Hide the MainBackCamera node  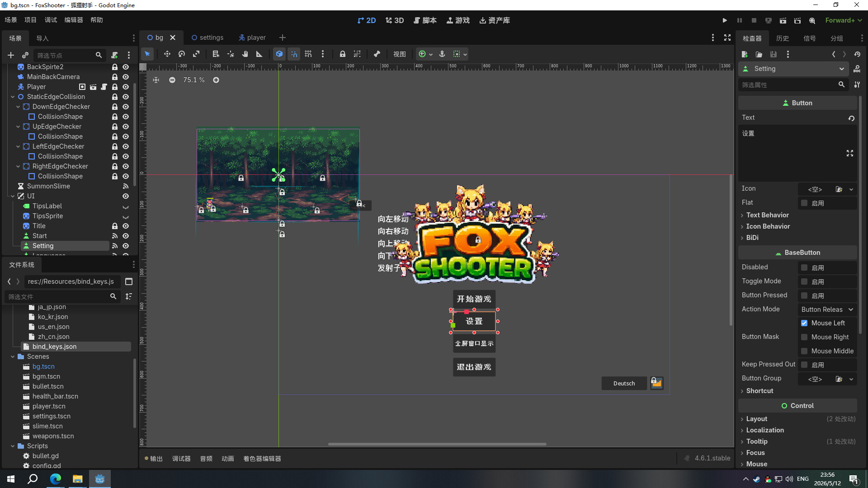[126, 77]
